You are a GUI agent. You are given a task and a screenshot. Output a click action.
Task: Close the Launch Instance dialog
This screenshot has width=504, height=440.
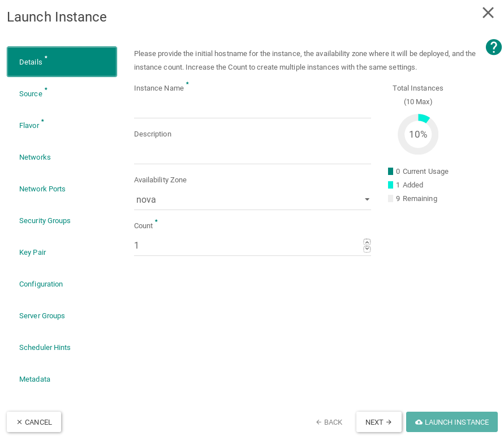(488, 12)
